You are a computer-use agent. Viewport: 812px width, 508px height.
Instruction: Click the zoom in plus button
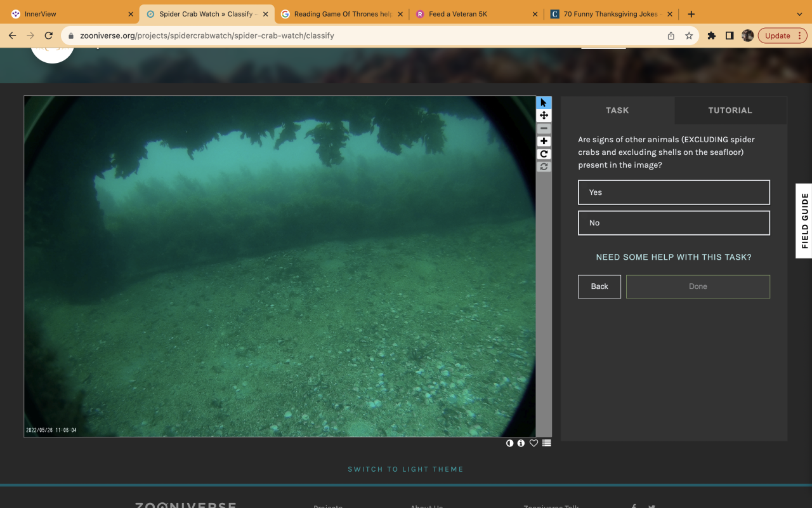(544, 141)
